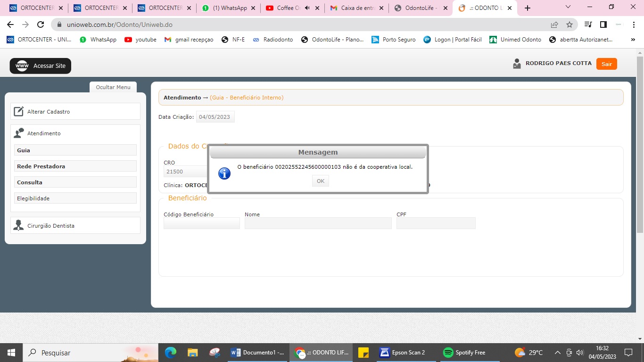Open the WhatsApp bookmark
The width and height of the screenshot is (644, 362).
click(x=98, y=40)
